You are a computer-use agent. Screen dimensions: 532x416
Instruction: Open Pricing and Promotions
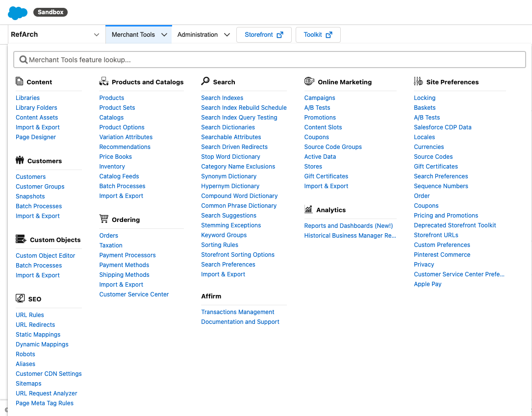click(x=446, y=216)
